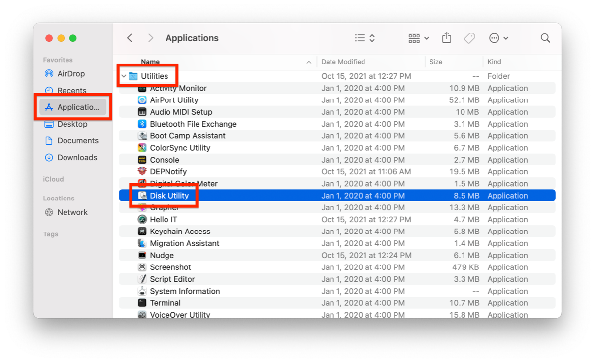Viewport: 596px width, 364px height.
Task: Click the Keychain Access app icon
Action: click(x=142, y=232)
